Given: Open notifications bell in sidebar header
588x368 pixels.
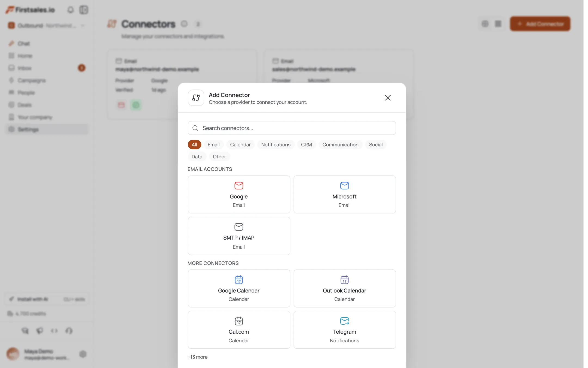Looking at the screenshot, I should 71,10.
